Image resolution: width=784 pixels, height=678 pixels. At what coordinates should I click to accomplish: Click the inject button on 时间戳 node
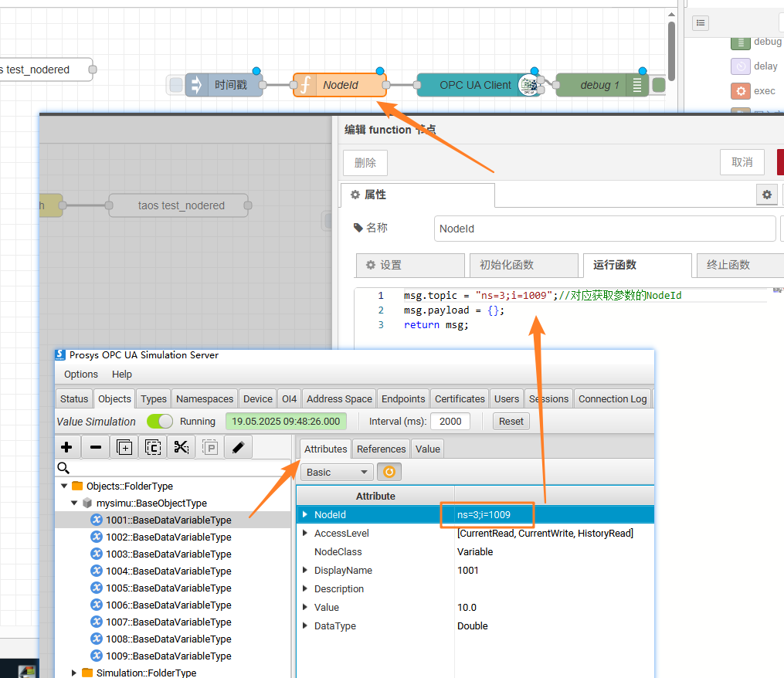(176, 85)
